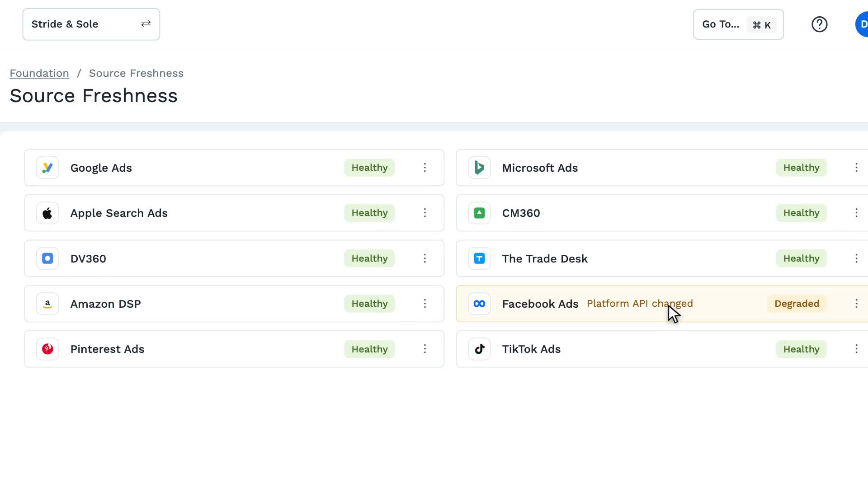
Task: Open The Trade Desk three-dot menu
Action: coord(856,258)
